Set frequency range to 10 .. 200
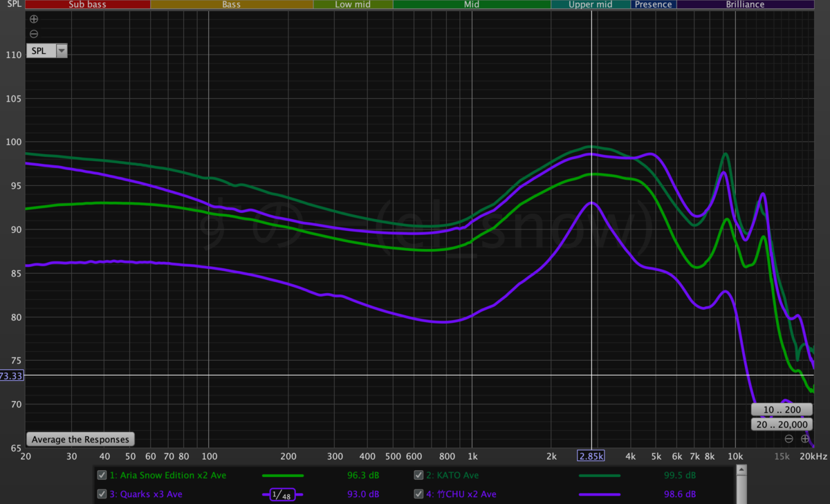Screen dimensions: 830x504 pos(782,409)
